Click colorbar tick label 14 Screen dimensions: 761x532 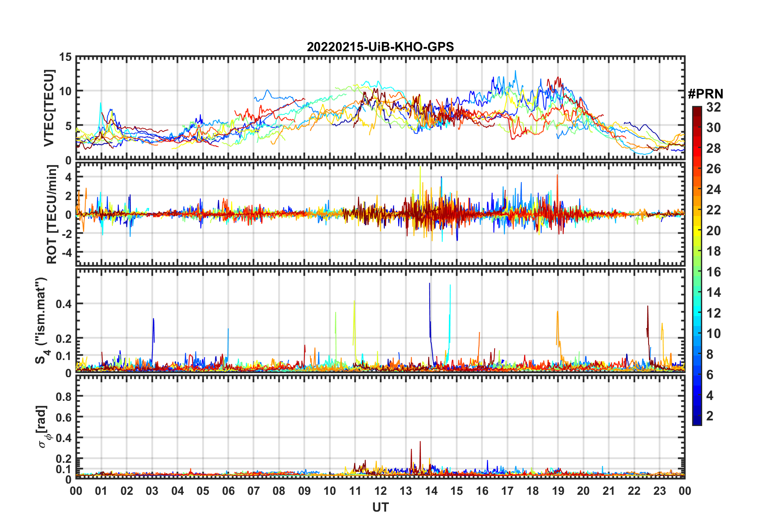tap(713, 292)
